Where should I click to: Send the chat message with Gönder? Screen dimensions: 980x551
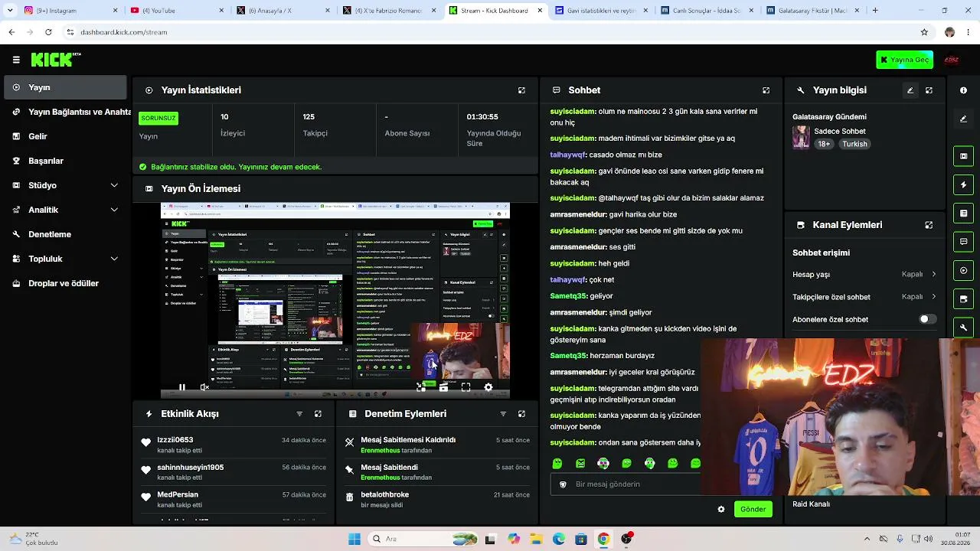(x=753, y=509)
